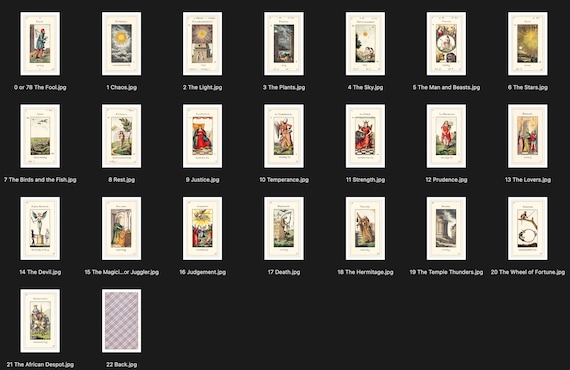Click filename '6 The Stars.jpg'
The height and width of the screenshot is (370, 570).
[528, 87]
